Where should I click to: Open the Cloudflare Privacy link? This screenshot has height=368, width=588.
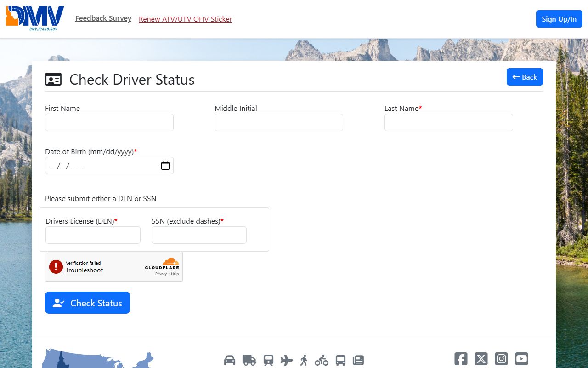coord(161,274)
